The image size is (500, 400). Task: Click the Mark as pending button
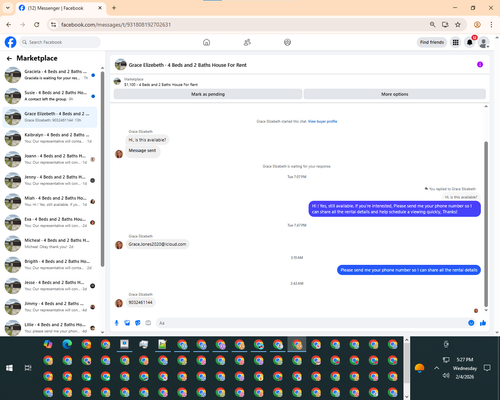coord(208,94)
